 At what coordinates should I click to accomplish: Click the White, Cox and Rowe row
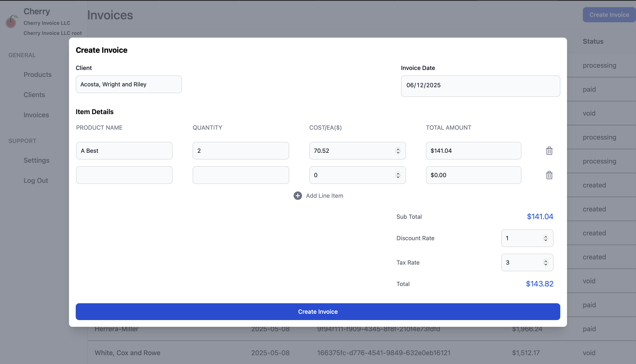pyautogui.click(x=362, y=353)
